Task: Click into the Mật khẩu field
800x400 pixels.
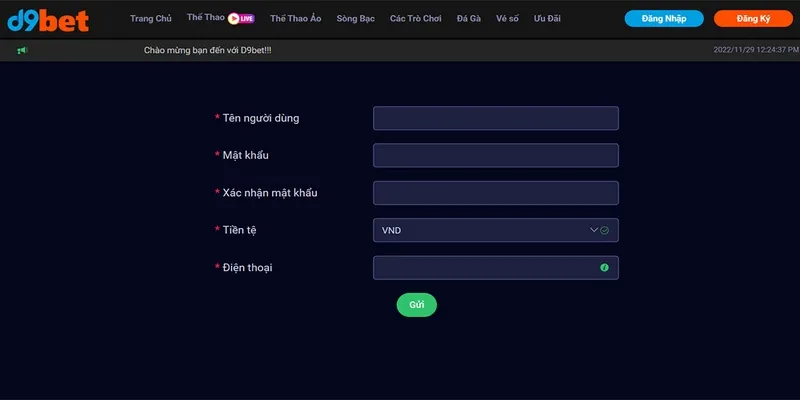Action: (x=495, y=155)
